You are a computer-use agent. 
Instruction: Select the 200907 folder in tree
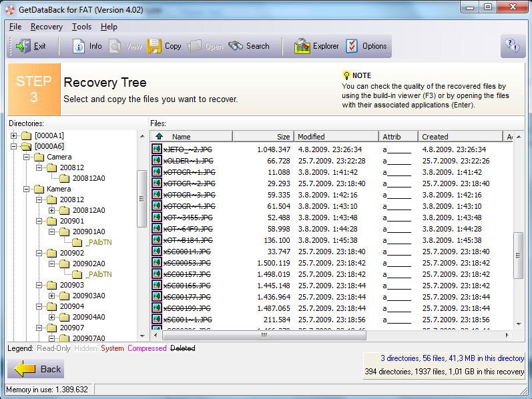coord(72,328)
